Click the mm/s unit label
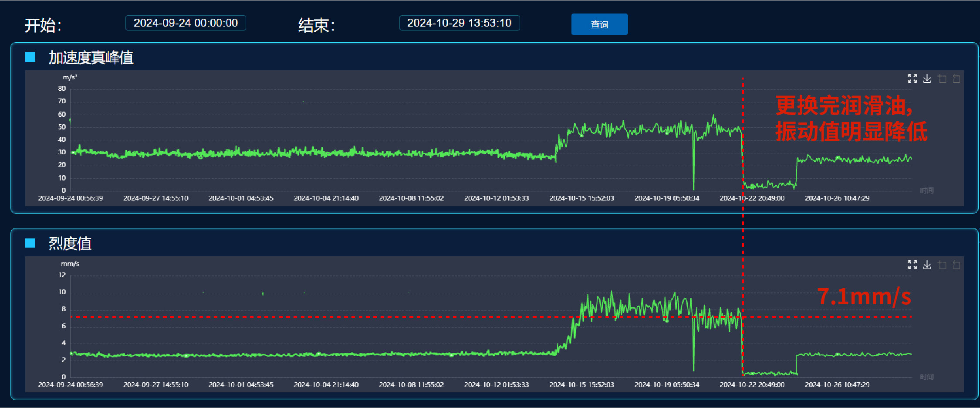 point(70,264)
